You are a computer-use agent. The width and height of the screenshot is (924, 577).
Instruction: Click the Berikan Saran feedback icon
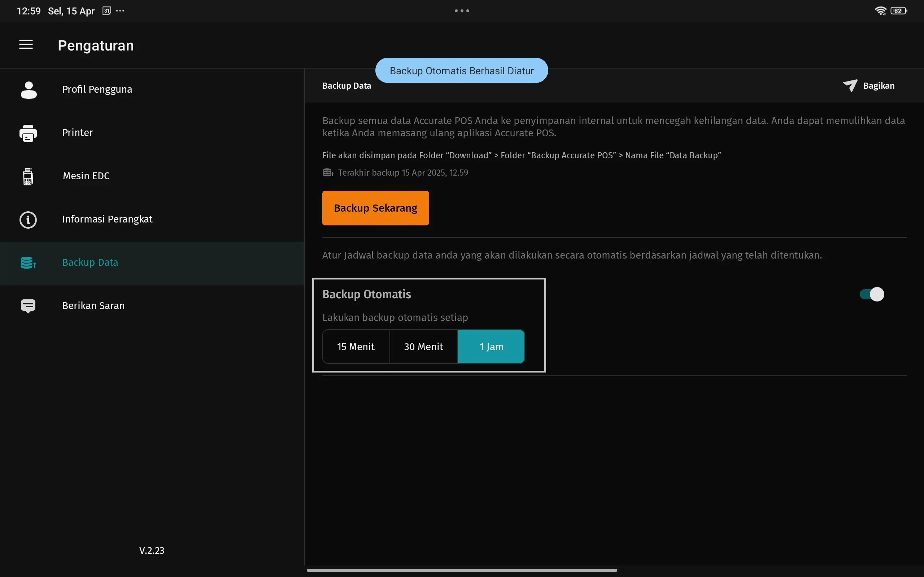28,305
